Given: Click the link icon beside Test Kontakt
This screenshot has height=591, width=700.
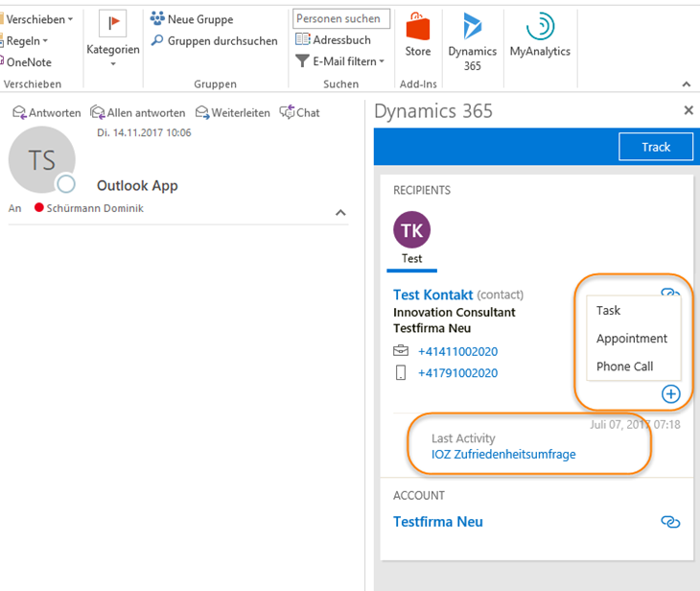Looking at the screenshot, I should click(670, 293).
